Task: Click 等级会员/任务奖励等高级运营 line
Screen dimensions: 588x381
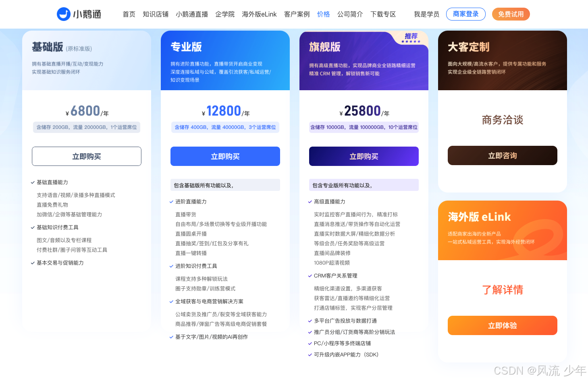Action: coord(349,244)
